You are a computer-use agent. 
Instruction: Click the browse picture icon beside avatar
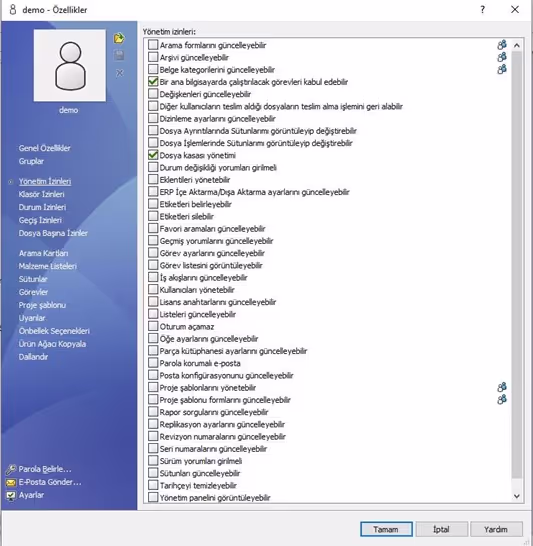click(119, 38)
